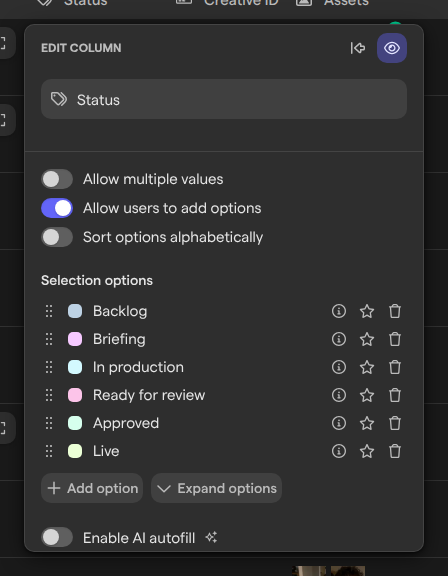Rename the Approved option text
Image resolution: width=448 pixels, height=576 pixels.
click(126, 423)
